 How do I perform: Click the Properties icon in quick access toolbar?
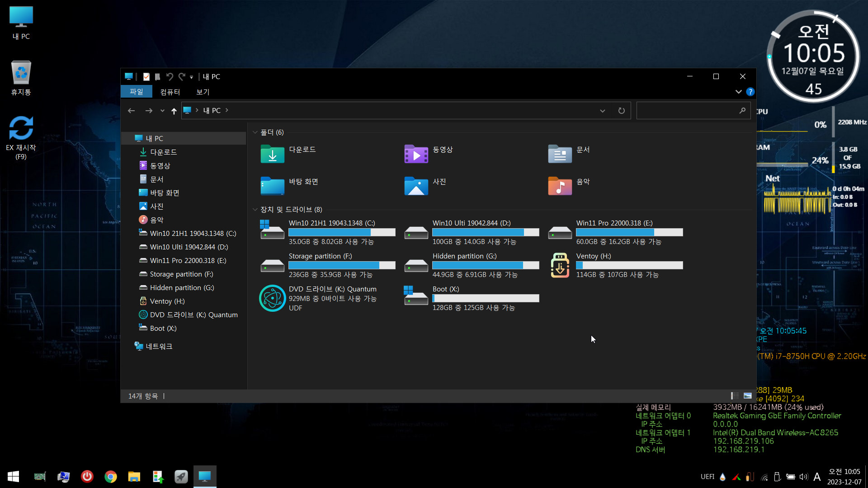146,77
